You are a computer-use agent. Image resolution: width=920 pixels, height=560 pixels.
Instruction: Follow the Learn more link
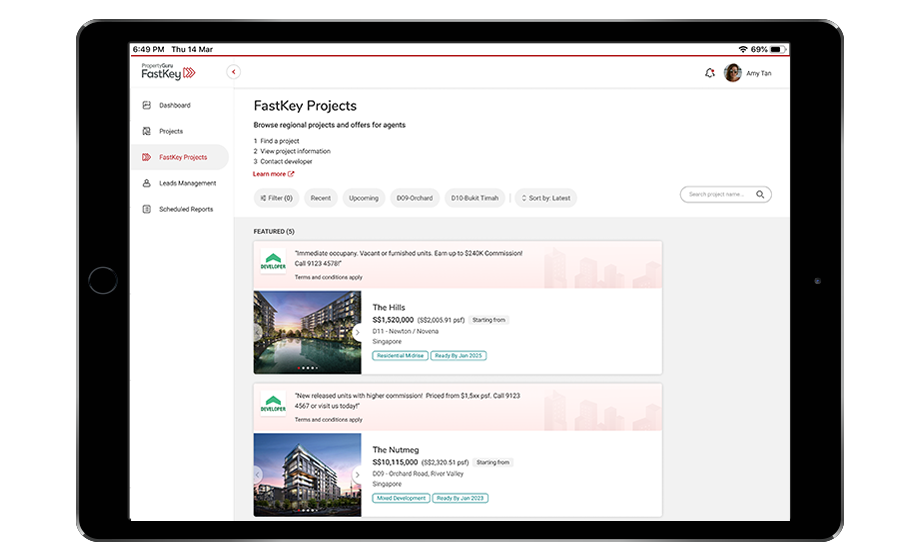(x=273, y=174)
